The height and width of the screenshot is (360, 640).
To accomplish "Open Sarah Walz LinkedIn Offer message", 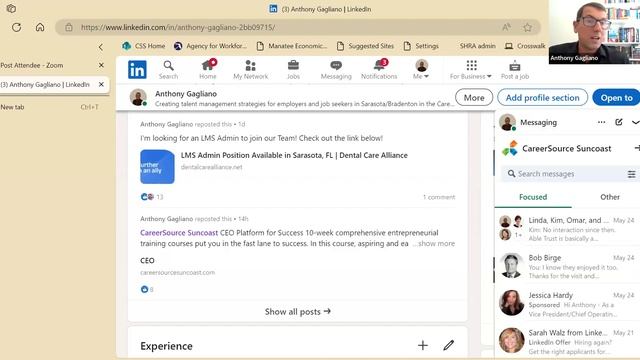I will coord(567,342).
